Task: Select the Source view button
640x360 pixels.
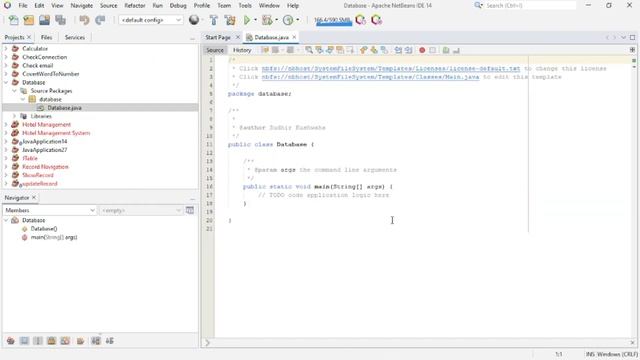Action: (215, 50)
